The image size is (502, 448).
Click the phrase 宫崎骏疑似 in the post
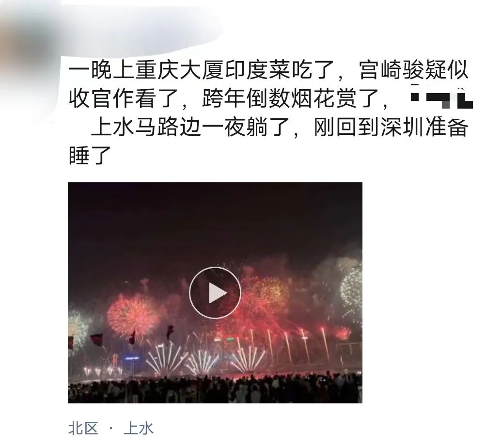pyautogui.click(x=414, y=69)
